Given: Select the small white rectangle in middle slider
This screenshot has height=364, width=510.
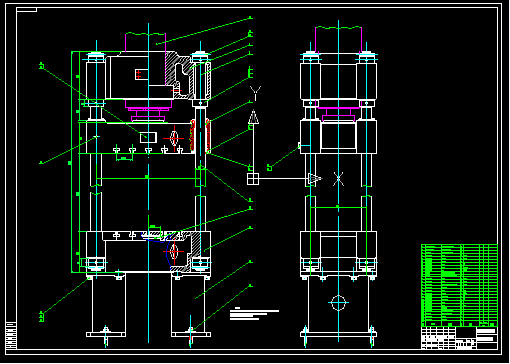Looking at the screenshot, I should pyautogui.click(x=148, y=137).
